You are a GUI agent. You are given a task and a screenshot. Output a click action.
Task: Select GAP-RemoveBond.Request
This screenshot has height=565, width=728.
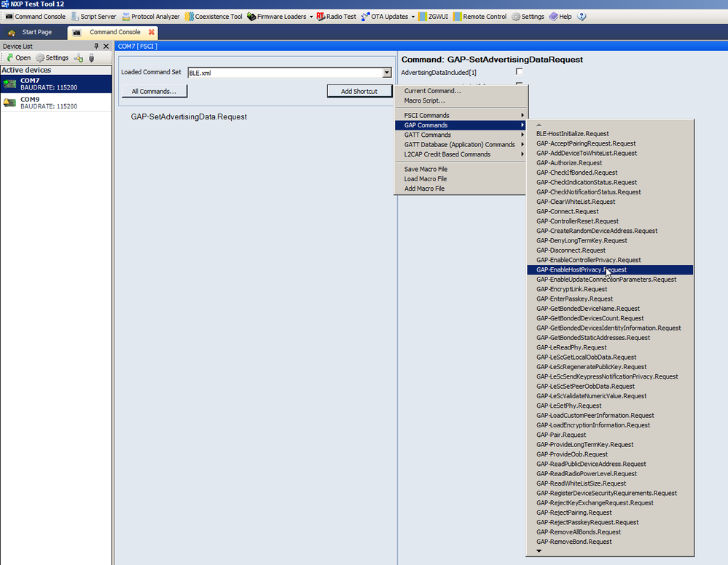(610, 542)
